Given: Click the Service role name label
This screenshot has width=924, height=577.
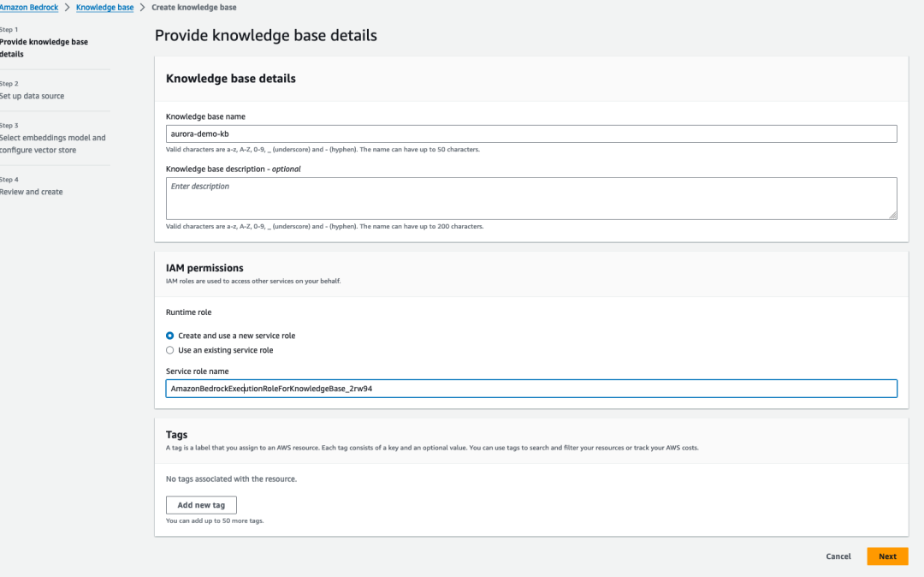Looking at the screenshot, I should (x=198, y=372).
